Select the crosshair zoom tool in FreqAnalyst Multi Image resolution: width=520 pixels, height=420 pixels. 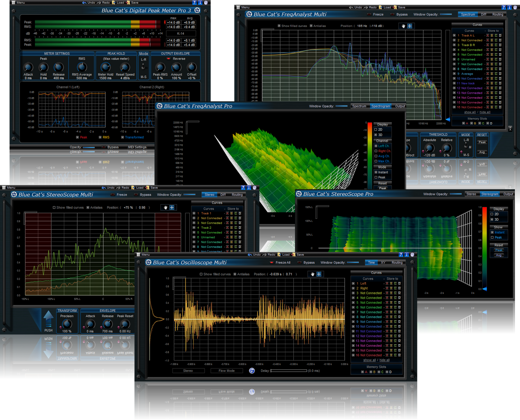[410, 26]
